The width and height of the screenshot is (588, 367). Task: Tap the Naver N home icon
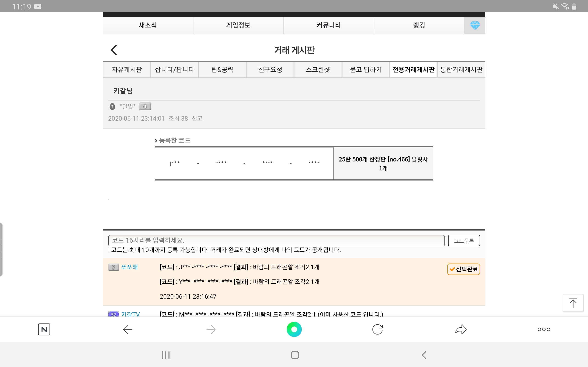(x=44, y=329)
